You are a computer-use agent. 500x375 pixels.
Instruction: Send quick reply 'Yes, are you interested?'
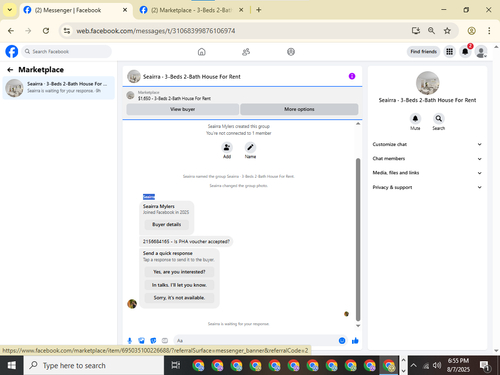coord(179,272)
